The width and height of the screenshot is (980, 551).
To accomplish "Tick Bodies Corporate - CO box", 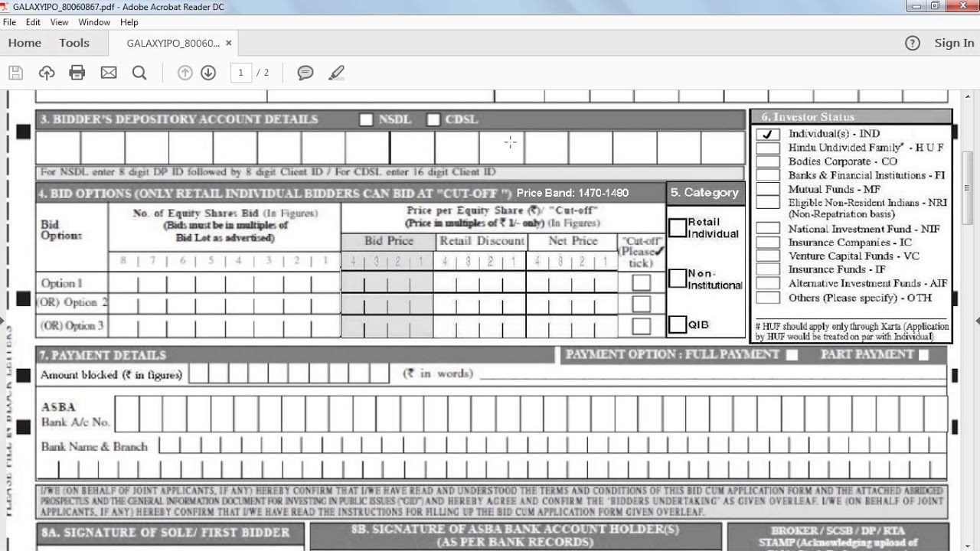I will [768, 161].
